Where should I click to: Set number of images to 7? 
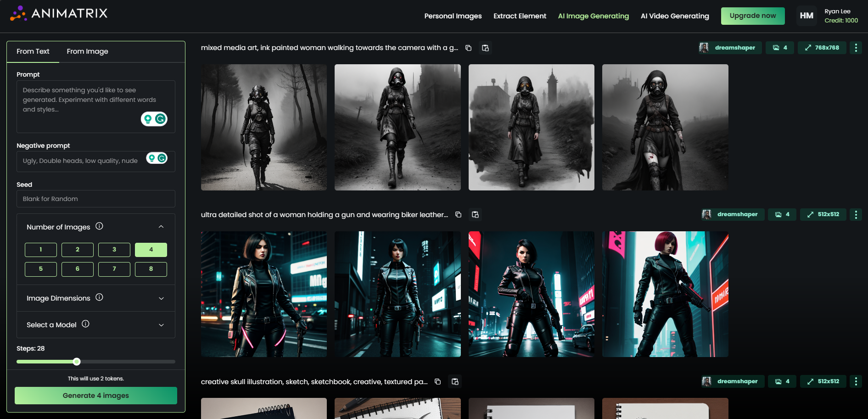(114, 269)
